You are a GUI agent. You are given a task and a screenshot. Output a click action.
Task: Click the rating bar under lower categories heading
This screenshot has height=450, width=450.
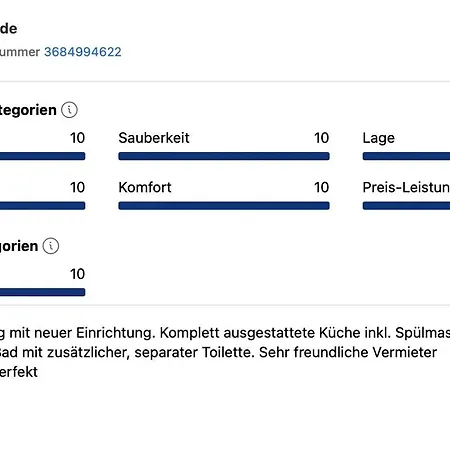coord(43,292)
